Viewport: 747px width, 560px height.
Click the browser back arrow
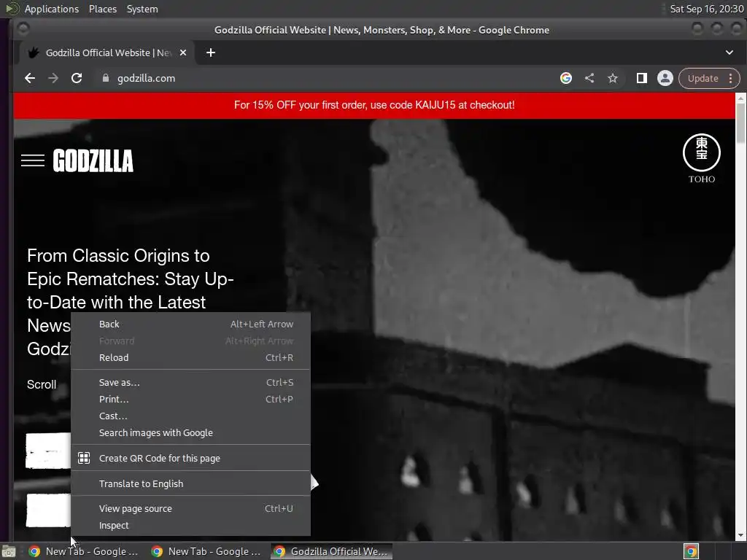point(30,79)
